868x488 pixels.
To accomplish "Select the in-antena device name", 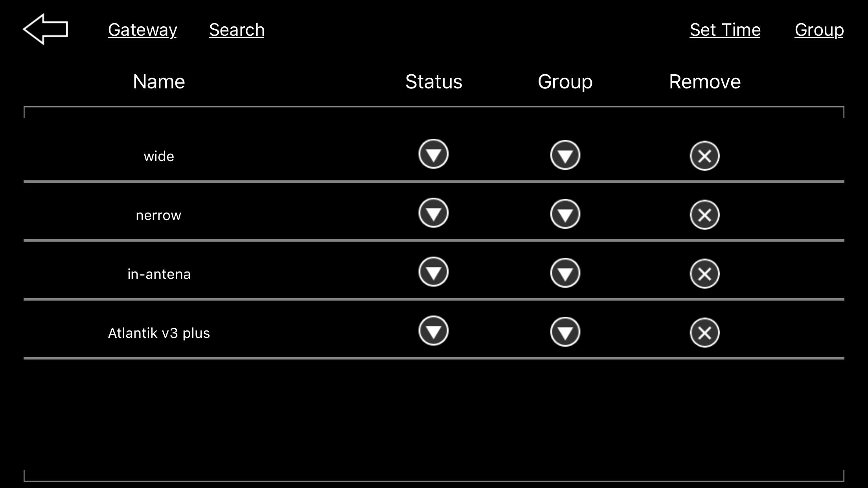I will pyautogui.click(x=159, y=274).
